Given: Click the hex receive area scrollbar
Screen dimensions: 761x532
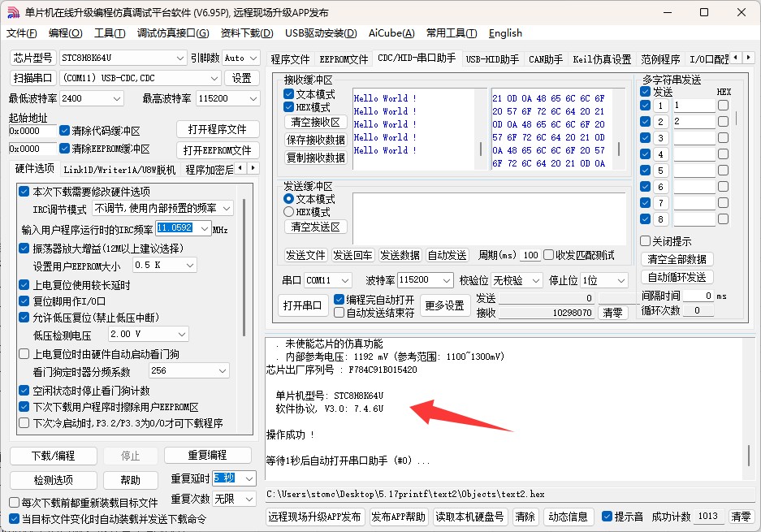Looking at the screenshot, I should 619,148.
